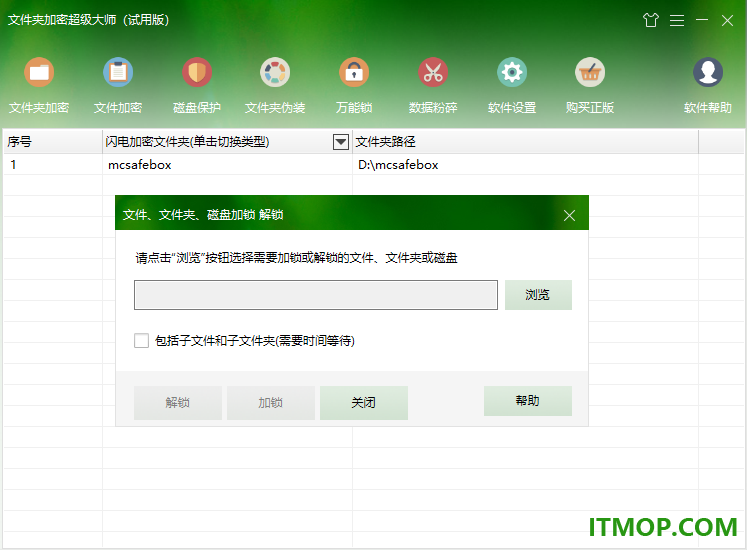The image size is (747, 550).
Task: Click the 闪电加密文件夹 column header
Action: coord(227,142)
